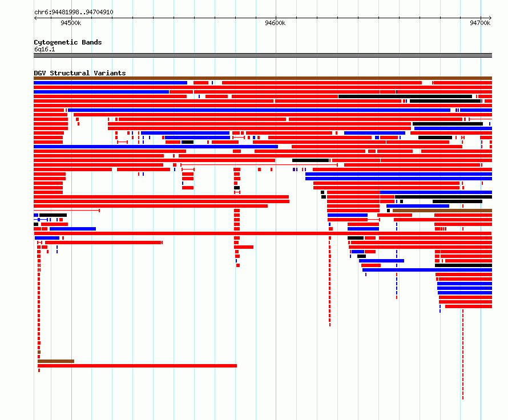The image size is (508, 420).
Task: Click the right arrowhead of the ruler
Action: [490, 18]
